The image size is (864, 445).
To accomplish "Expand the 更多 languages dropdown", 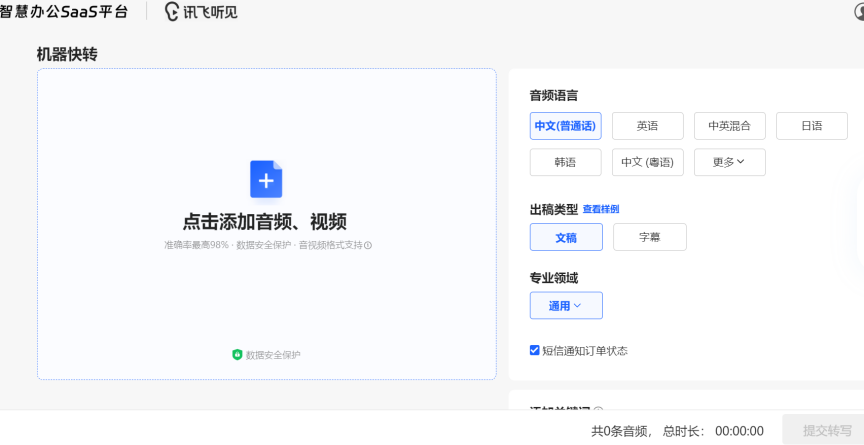I will pos(730,162).
